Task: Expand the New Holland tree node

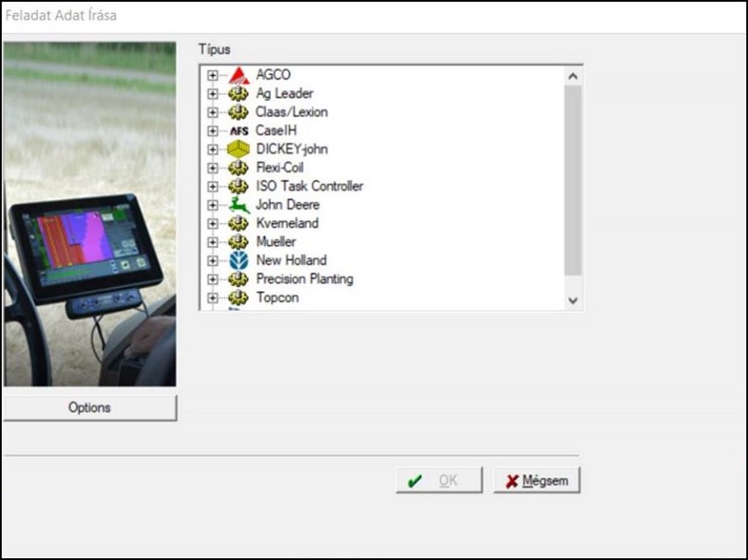Action: [213, 261]
